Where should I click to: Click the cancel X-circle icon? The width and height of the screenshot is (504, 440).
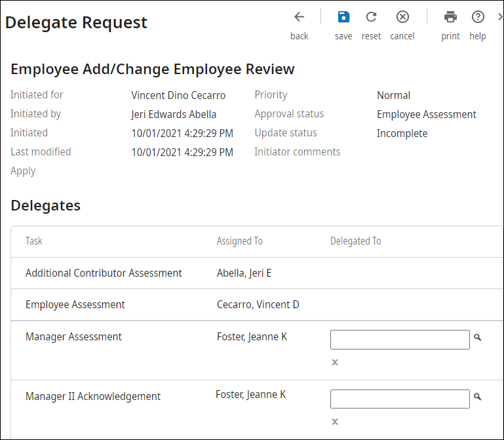[402, 17]
